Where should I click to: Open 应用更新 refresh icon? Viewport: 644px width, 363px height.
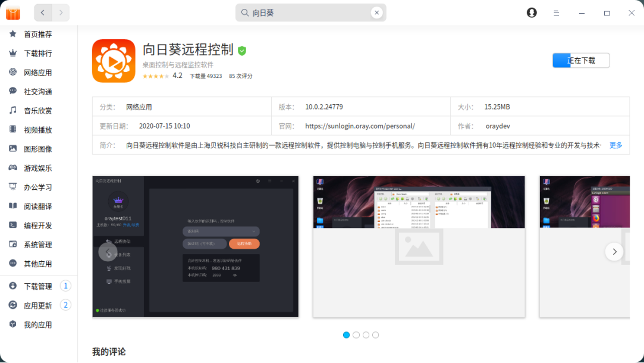click(12, 305)
